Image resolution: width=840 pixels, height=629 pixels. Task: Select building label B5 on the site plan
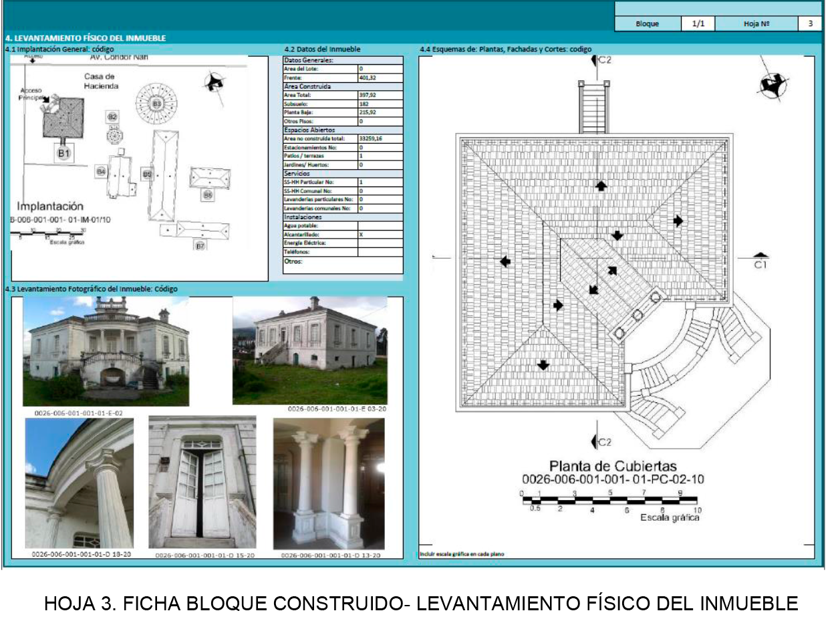146,174
